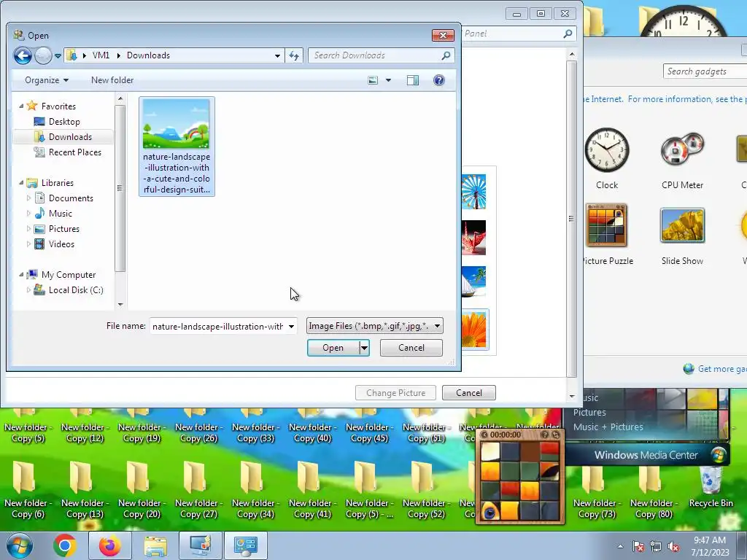
Task: Close the Open dialog window
Action: click(x=443, y=35)
